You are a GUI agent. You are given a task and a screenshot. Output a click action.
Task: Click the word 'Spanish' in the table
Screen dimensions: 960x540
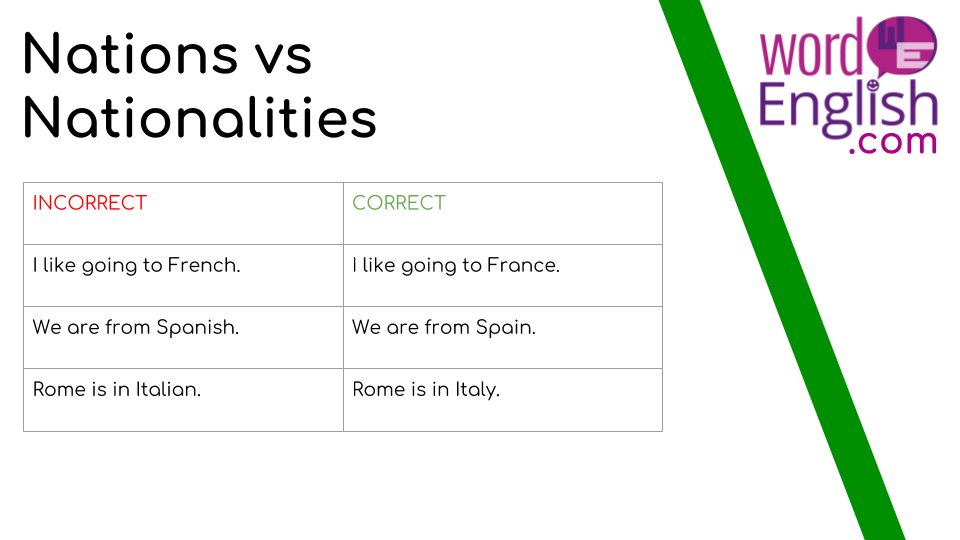(195, 328)
